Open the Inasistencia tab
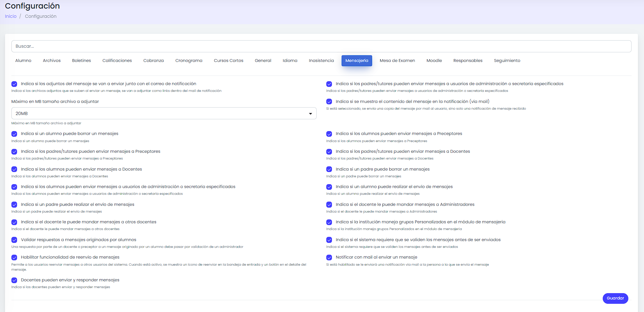Viewport: 644px width, 312px height. [321, 61]
